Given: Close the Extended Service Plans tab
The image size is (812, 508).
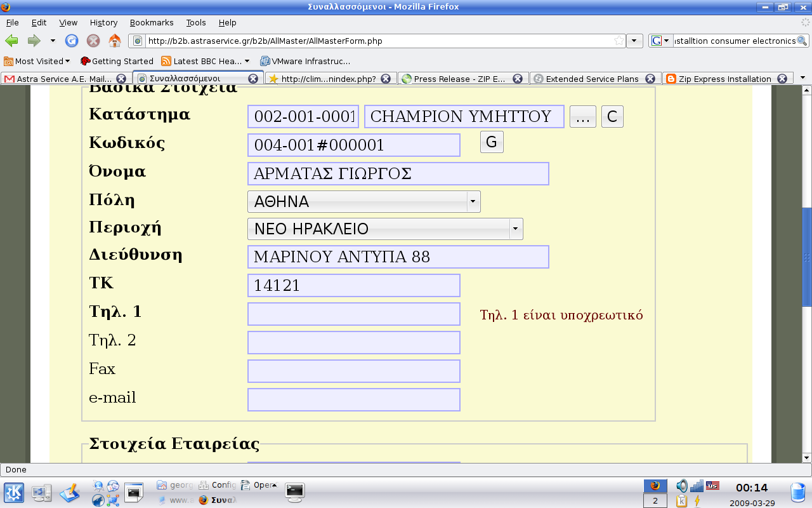Looking at the screenshot, I should pos(650,79).
